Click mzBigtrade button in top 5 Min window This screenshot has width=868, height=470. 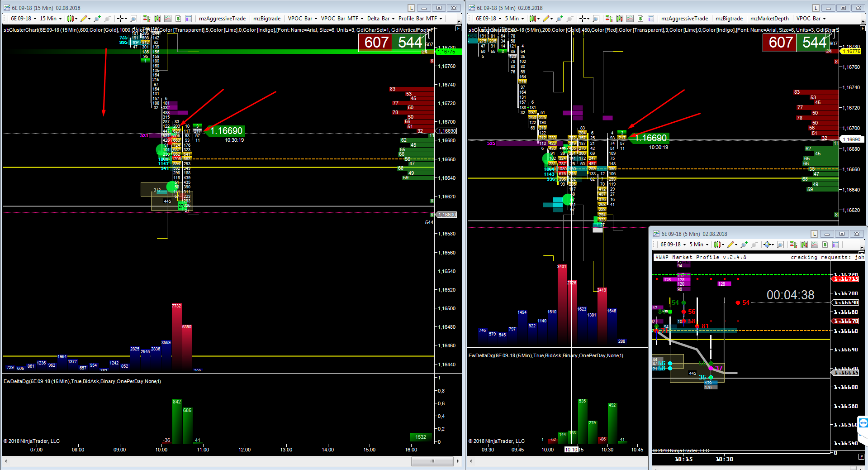(729, 19)
